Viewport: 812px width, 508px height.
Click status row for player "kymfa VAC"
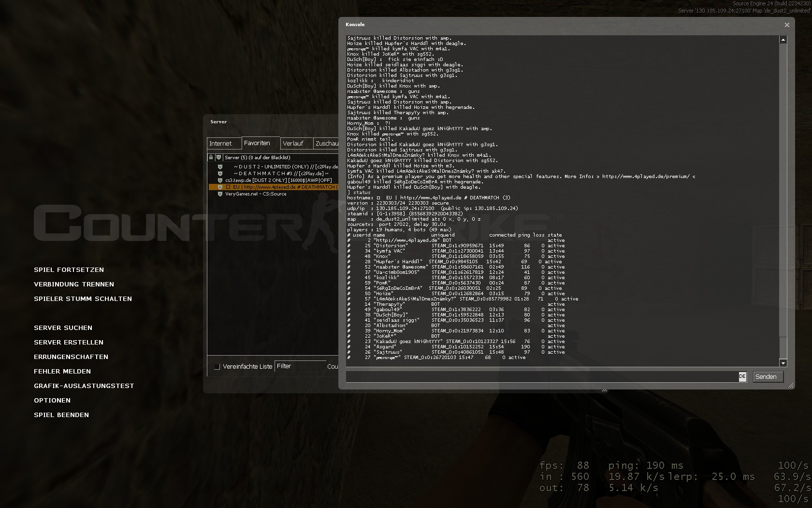pos(456,251)
